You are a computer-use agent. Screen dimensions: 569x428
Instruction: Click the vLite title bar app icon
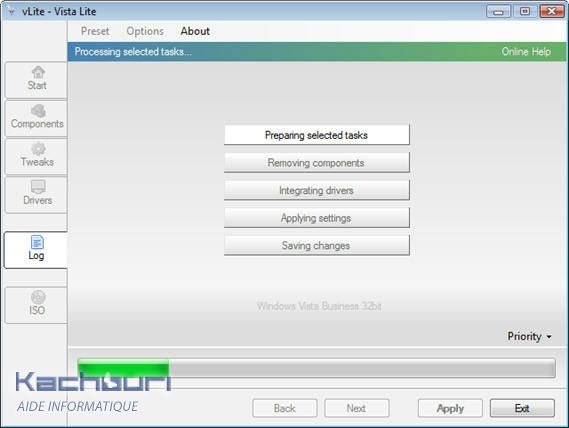(x=11, y=11)
